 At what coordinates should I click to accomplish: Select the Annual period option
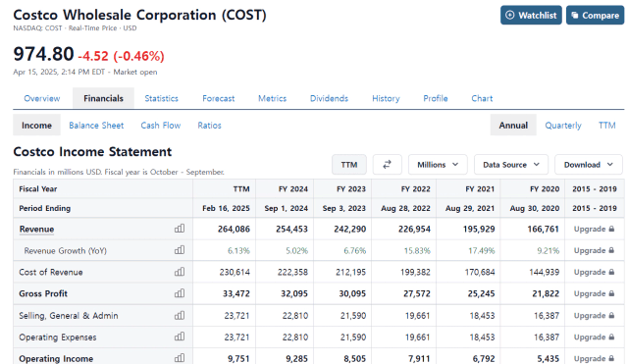tap(513, 126)
